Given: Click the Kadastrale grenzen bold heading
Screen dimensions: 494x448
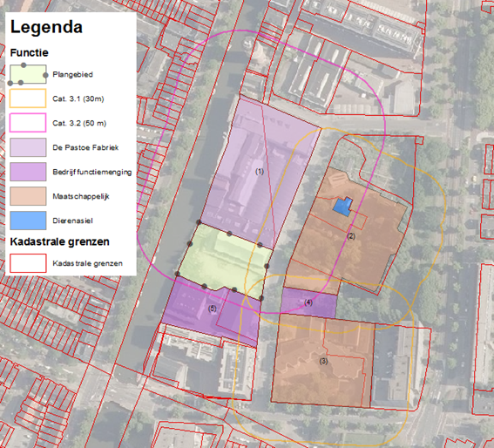Looking at the screenshot, I should 60,241.
